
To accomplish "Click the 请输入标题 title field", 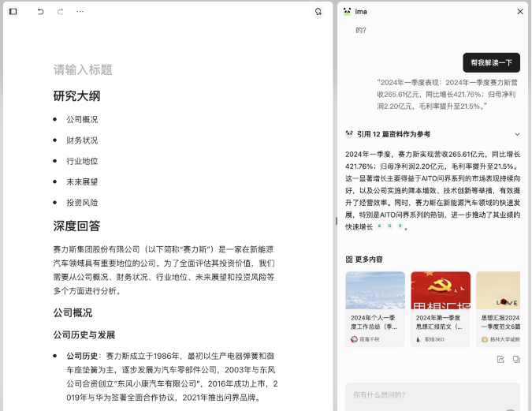I will [x=83, y=69].
